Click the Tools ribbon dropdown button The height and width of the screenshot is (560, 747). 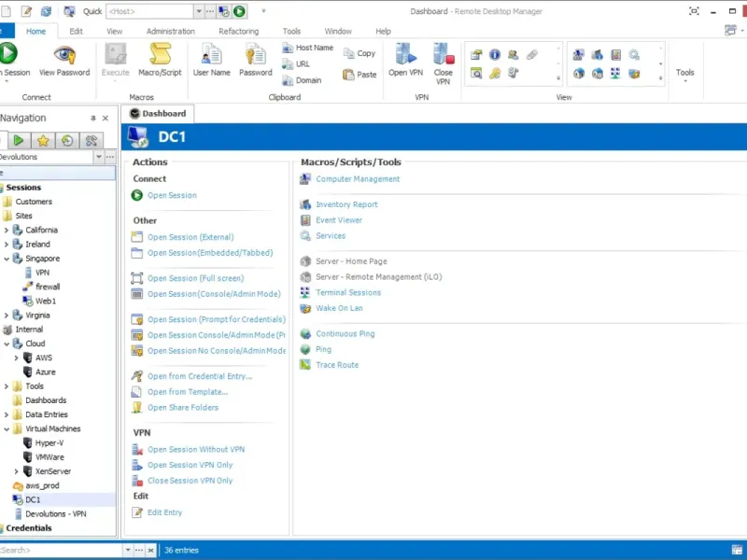pyautogui.click(x=684, y=75)
